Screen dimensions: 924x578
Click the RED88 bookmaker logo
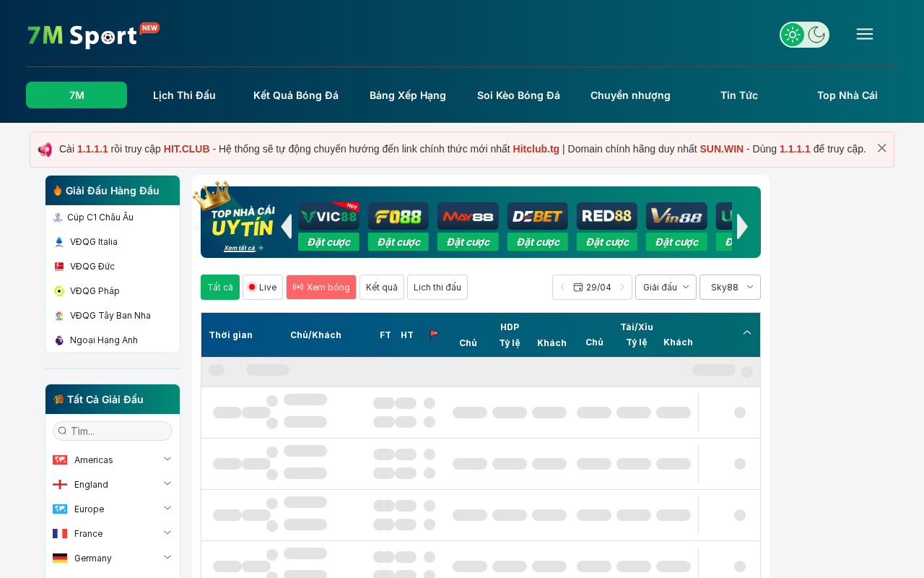click(607, 216)
